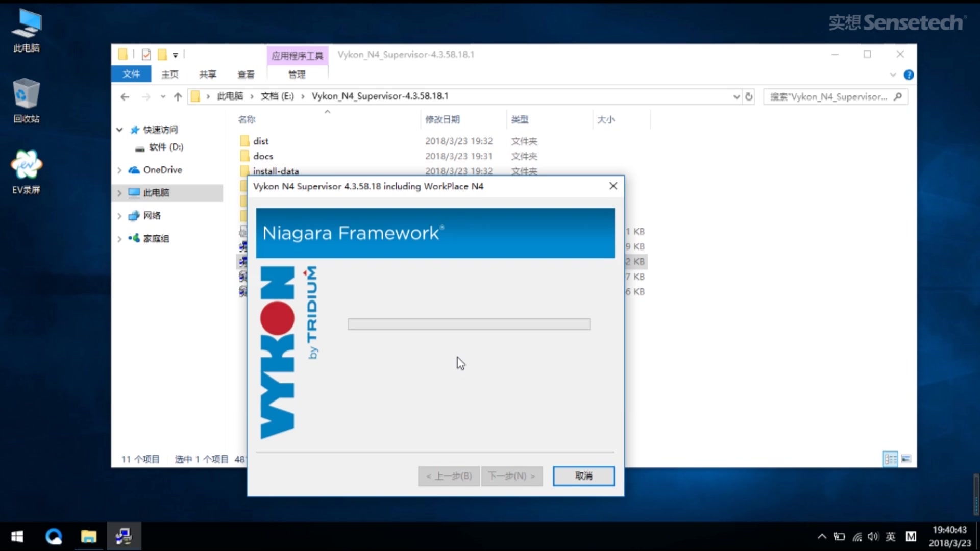Open the quick access toolbar customize dropdown

point(175,55)
